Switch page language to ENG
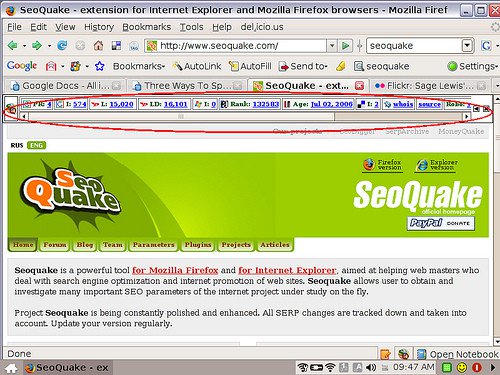 [36, 145]
